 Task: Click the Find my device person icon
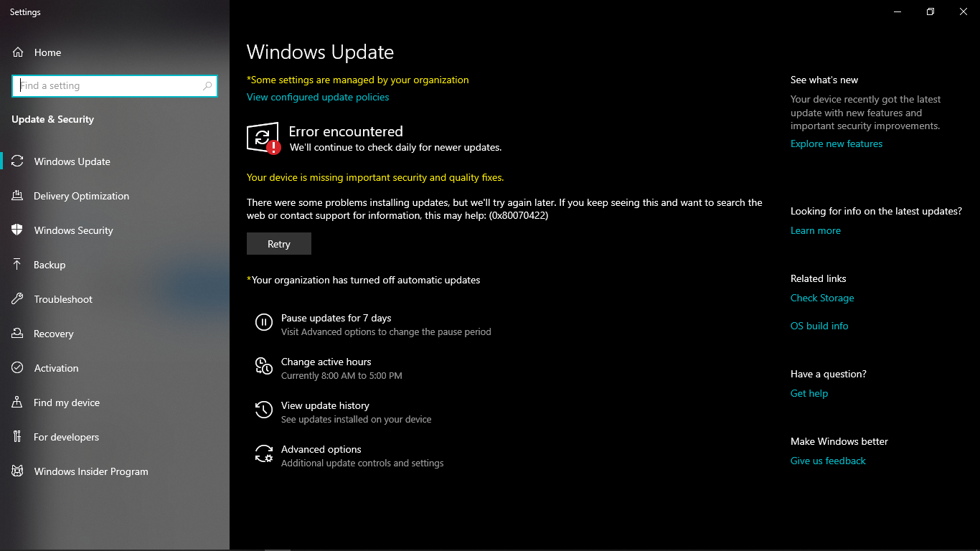click(18, 402)
